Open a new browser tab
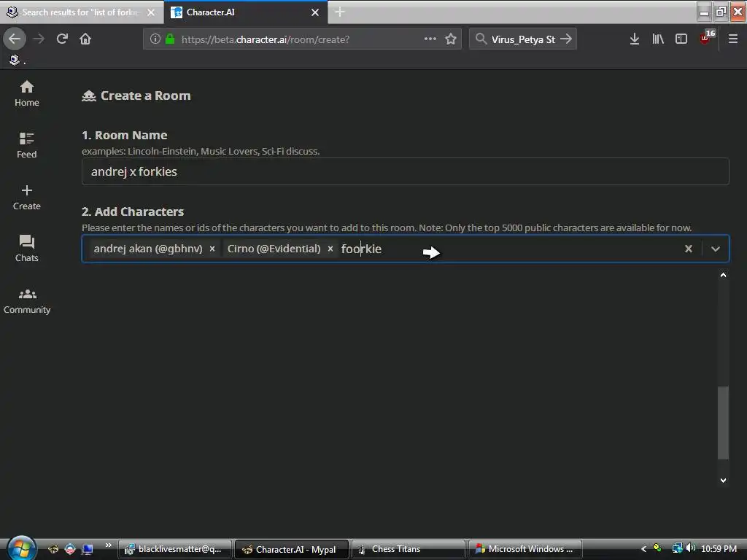 (340, 12)
